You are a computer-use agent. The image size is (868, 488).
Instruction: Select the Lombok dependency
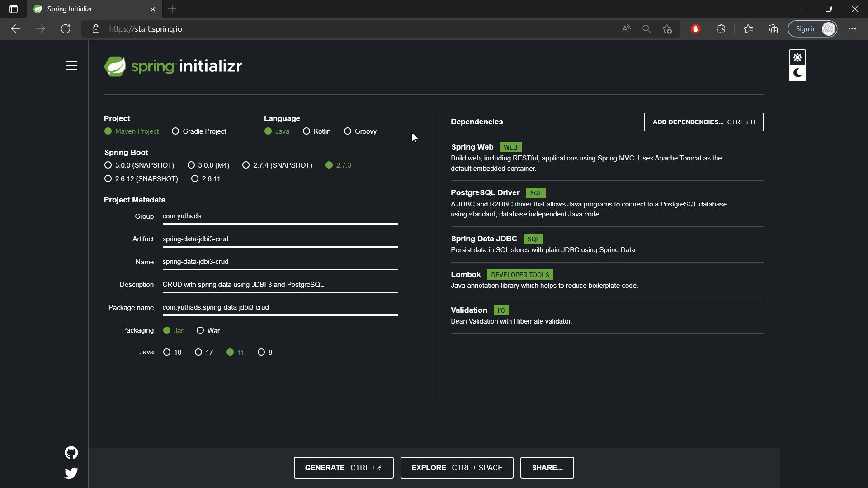(607, 280)
